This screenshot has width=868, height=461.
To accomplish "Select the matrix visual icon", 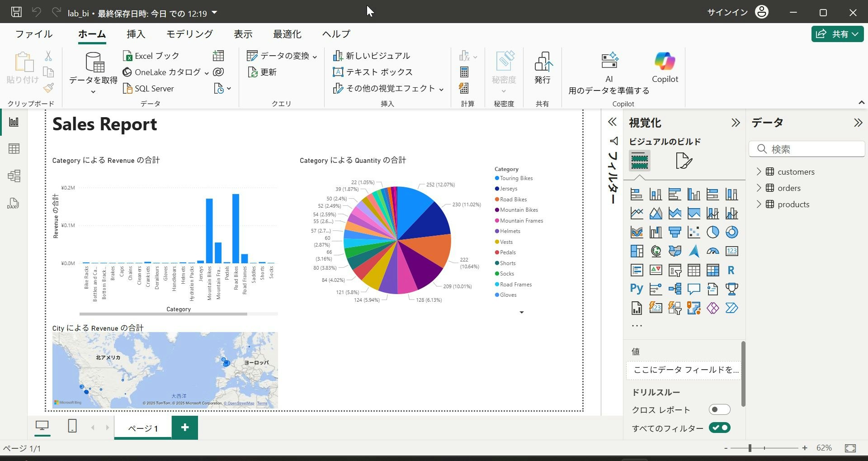I will (x=712, y=270).
